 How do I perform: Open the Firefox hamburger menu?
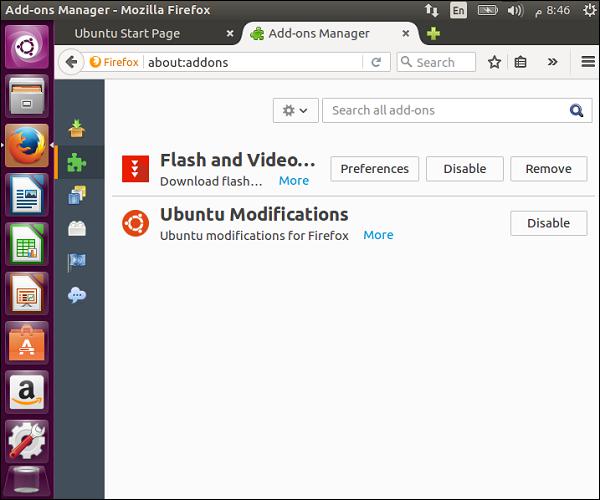tap(588, 62)
